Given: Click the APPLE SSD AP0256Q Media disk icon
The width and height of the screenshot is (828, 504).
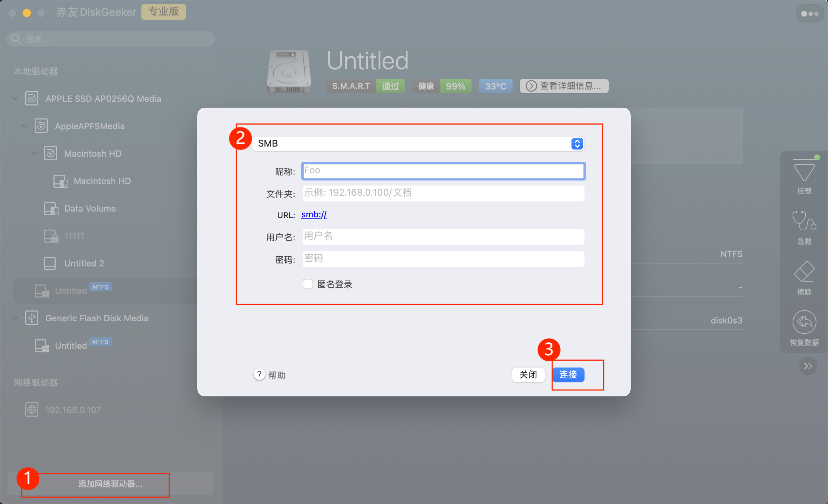Looking at the screenshot, I should 31,98.
